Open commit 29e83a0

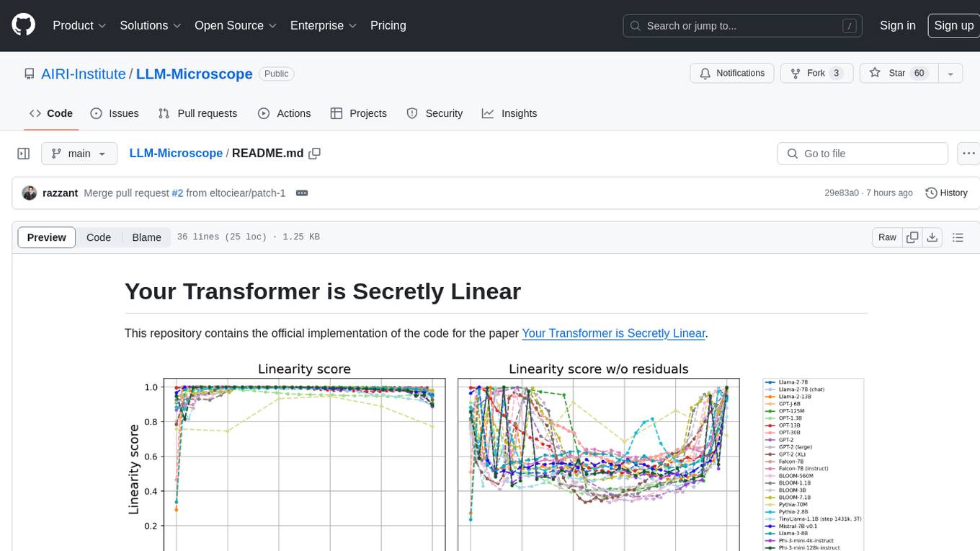tap(842, 193)
